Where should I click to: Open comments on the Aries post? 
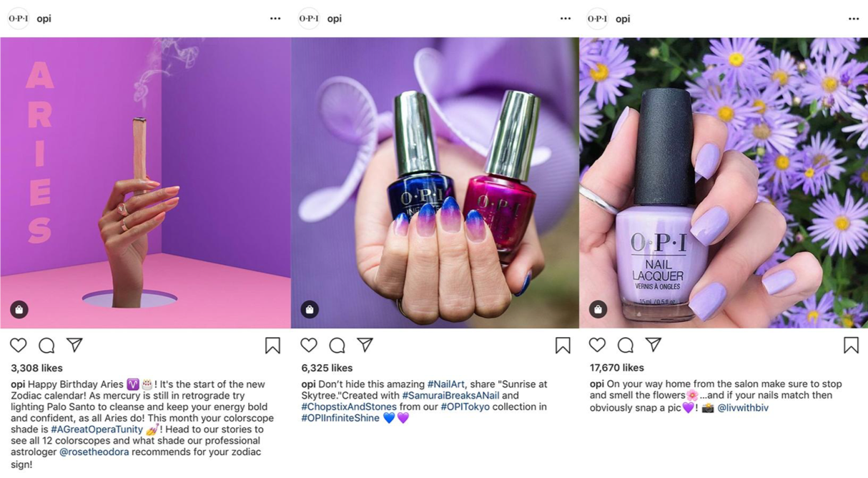click(x=46, y=346)
